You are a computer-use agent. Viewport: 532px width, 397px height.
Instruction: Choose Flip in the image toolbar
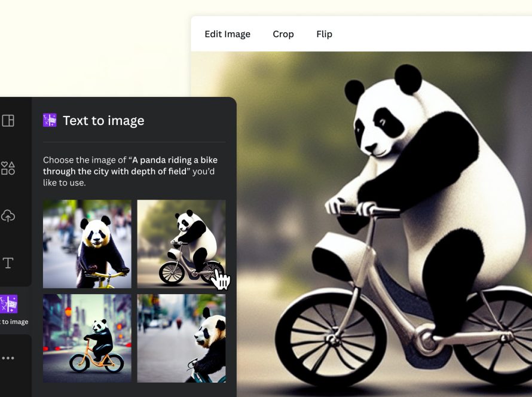[325, 34]
